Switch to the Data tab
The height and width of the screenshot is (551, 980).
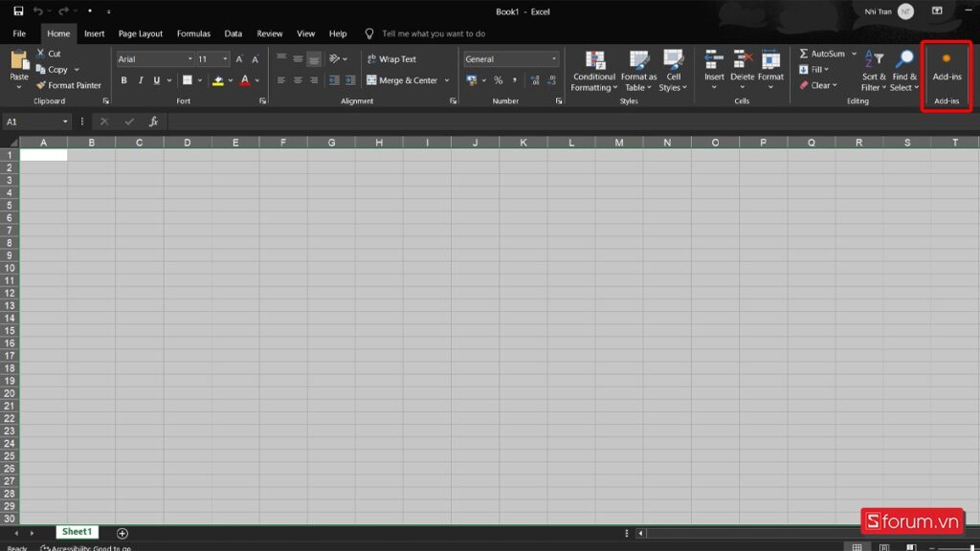click(234, 33)
